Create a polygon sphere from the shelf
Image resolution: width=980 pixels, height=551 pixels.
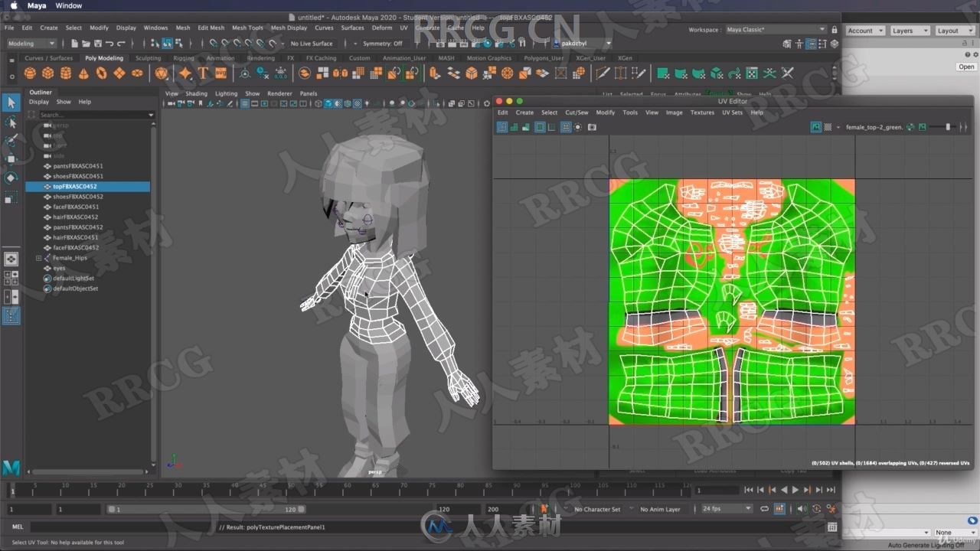[29, 73]
